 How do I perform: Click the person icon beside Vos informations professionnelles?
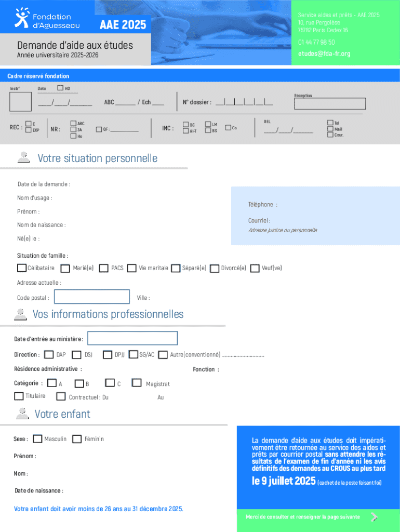click(21, 314)
